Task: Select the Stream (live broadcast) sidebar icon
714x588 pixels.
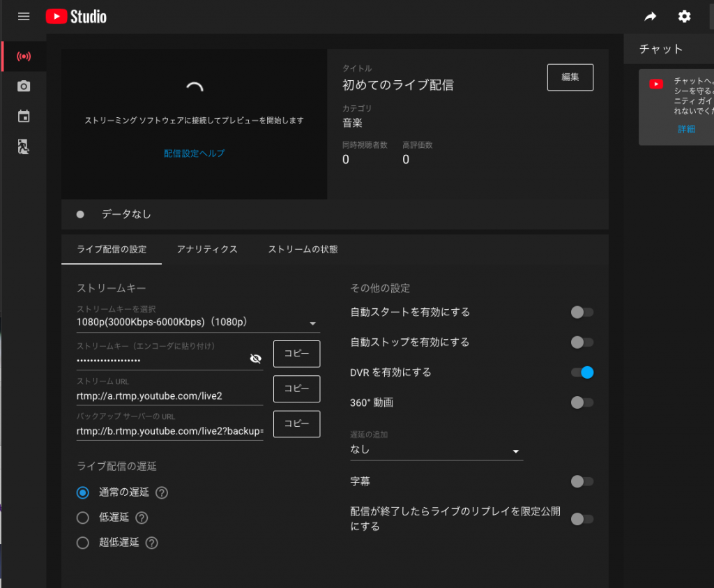Action: [24, 56]
